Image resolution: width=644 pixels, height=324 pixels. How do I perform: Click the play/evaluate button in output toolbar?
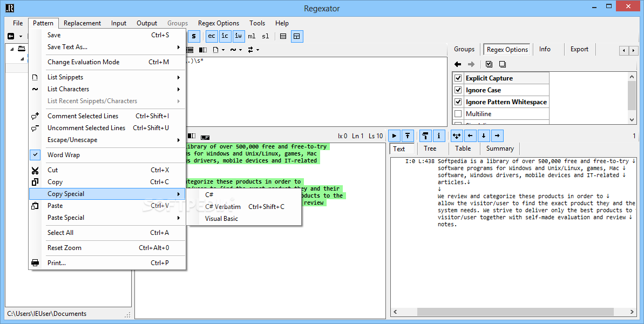(x=394, y=136)
